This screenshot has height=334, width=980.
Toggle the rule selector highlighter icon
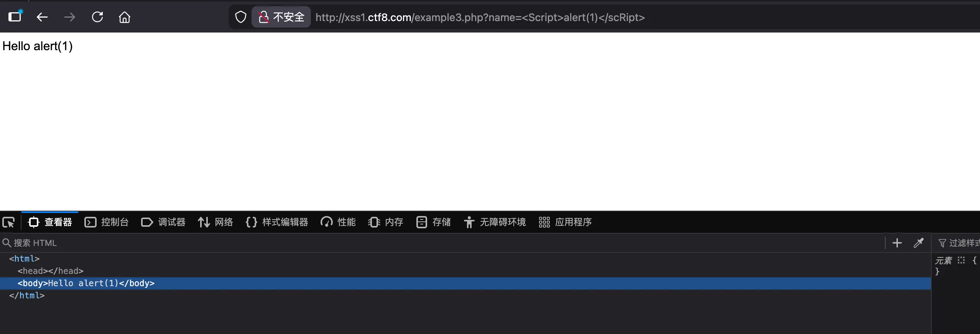961,260
